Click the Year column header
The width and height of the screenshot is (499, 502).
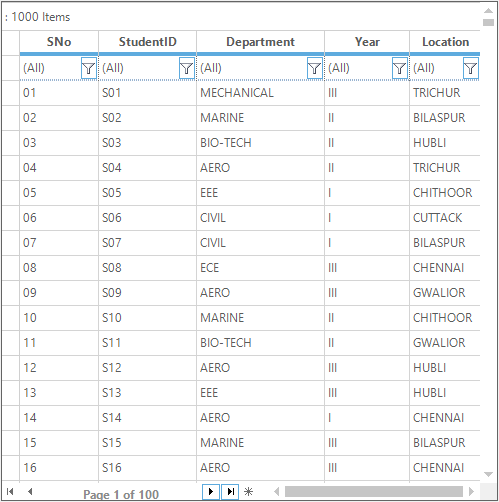367,42
